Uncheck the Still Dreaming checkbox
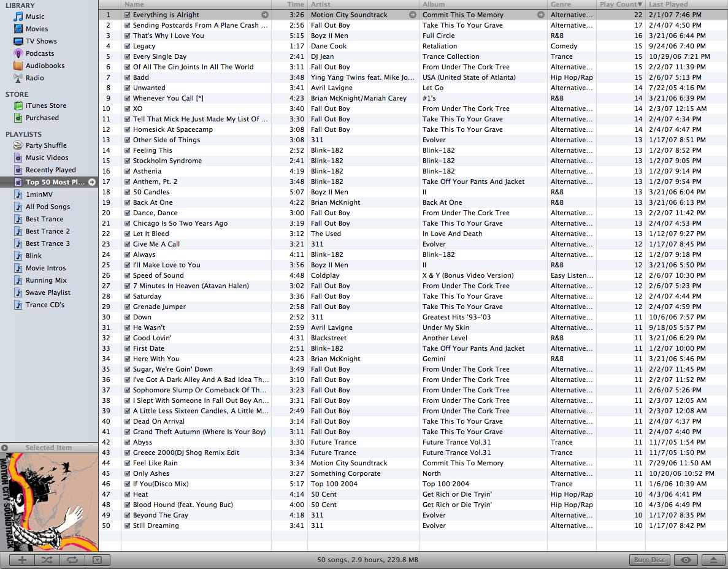Image resolution: width=728 pixels, height=569 pixels. coord(127,525)
